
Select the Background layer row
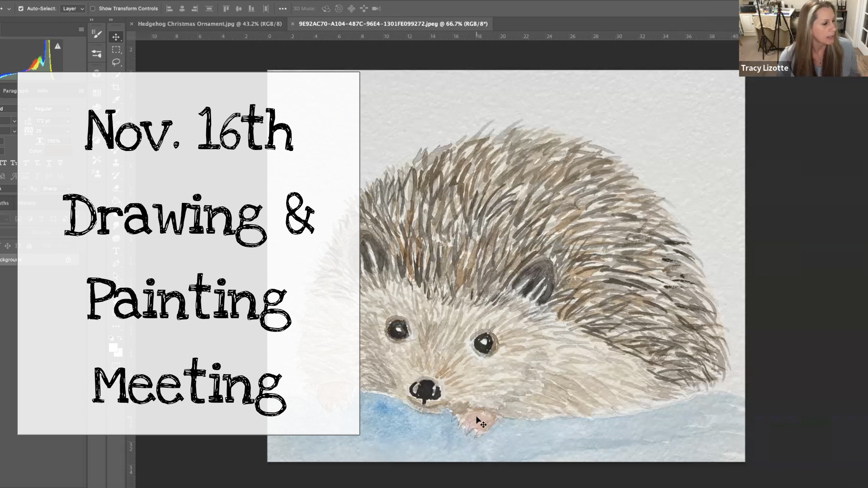[39, 260]
